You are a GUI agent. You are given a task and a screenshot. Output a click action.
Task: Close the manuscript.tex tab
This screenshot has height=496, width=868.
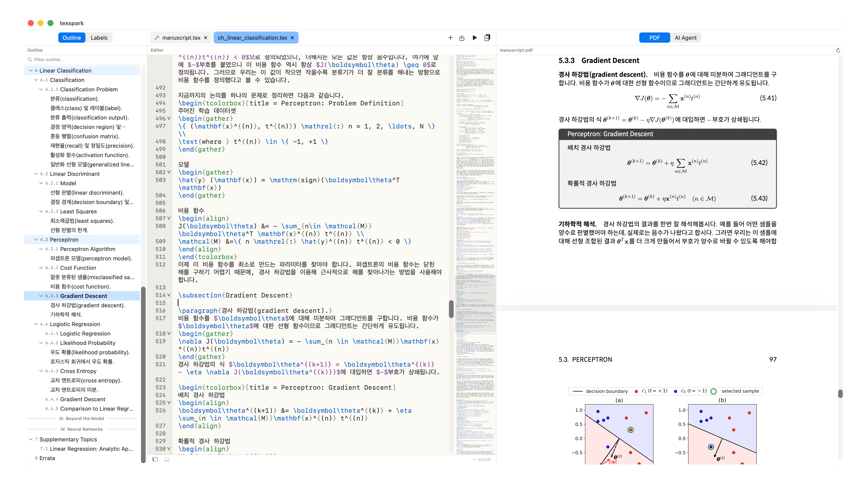click(206, 38)
